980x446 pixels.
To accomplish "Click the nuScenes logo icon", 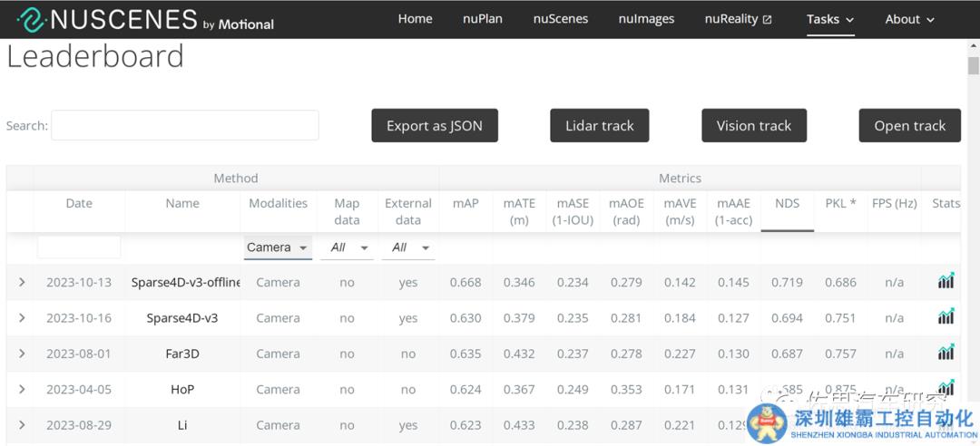I will tap(31, 19).
